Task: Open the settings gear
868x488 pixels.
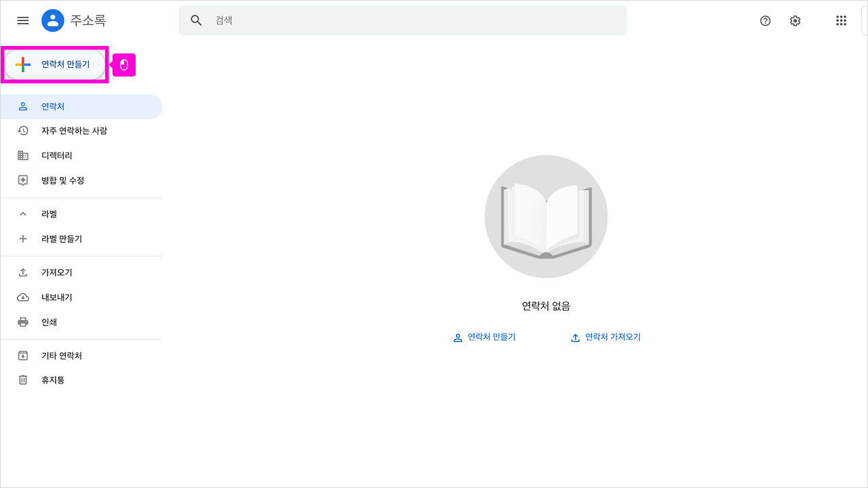Action: click(x=795, y=21)
